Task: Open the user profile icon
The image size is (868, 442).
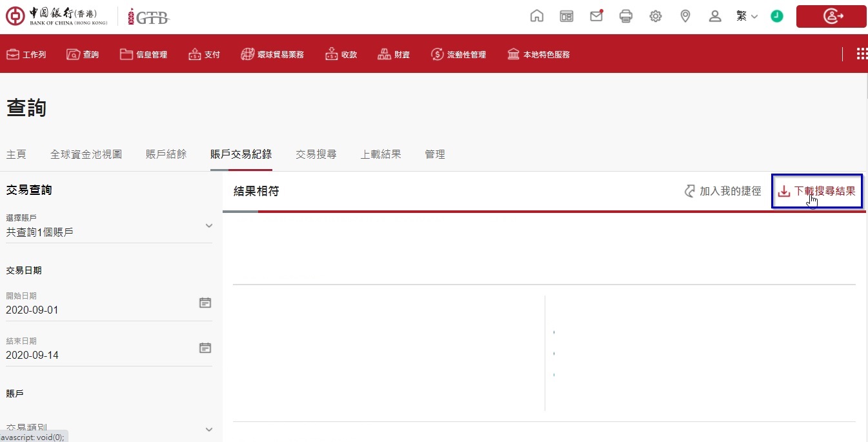Action: coord(715,16)
